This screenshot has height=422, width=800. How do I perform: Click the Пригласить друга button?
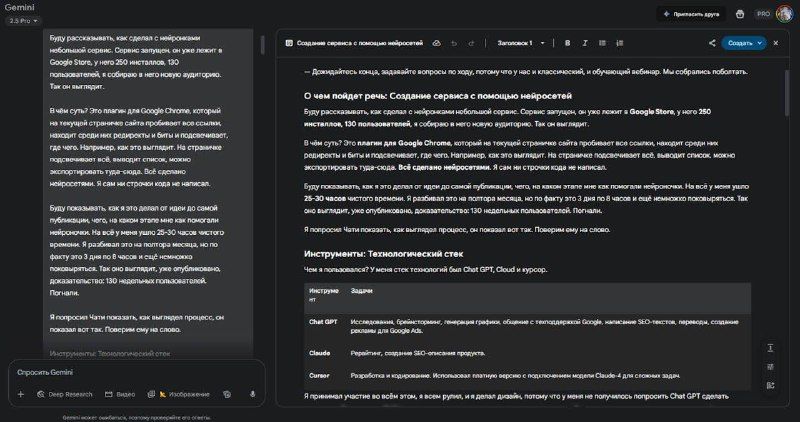point(691,14)
